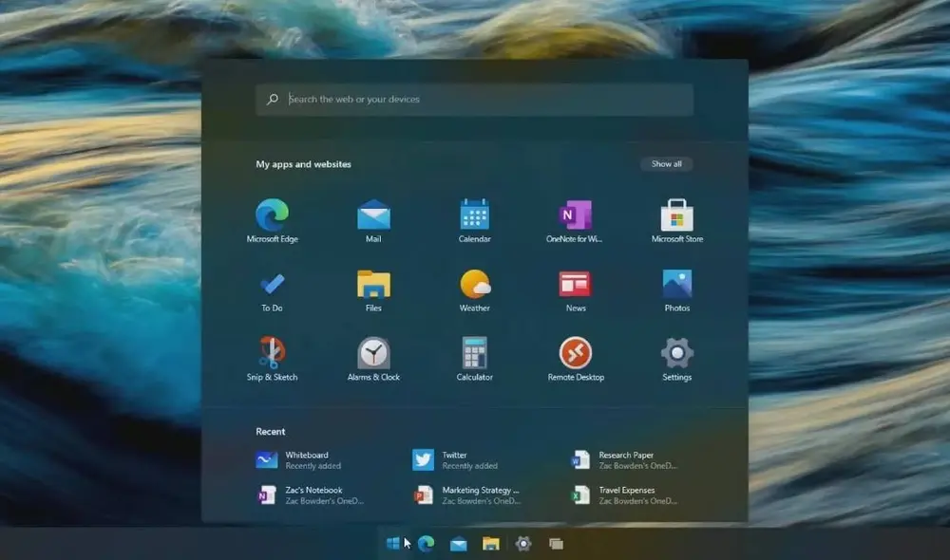Open the Whiteboard recent item
This screenshot has width=950, height=560.
coord(294,458)
